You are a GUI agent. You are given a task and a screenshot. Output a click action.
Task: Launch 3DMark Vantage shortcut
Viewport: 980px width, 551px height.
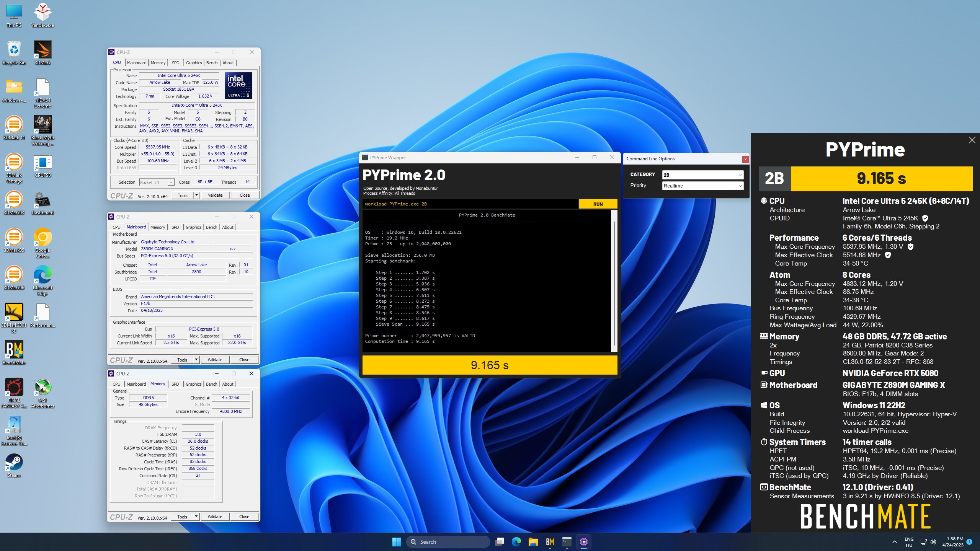pyautogui.click(x=14, y=168)
